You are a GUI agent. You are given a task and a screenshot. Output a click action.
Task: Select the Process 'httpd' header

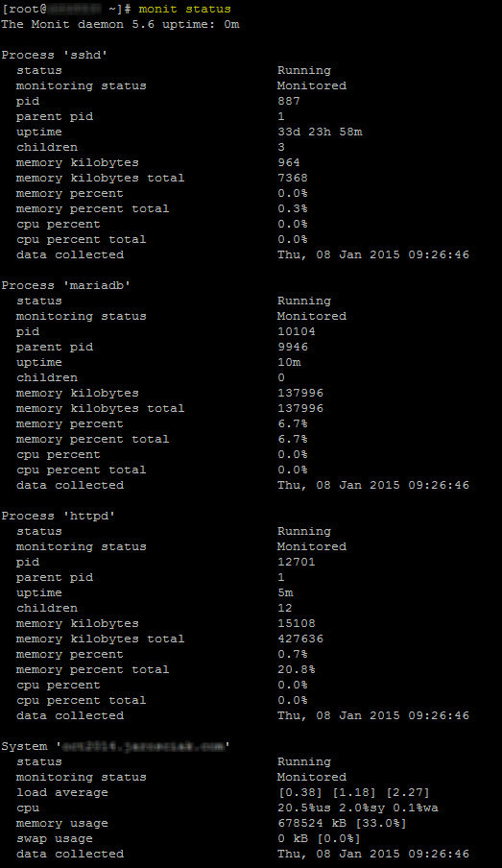click(x=59, y=516)
